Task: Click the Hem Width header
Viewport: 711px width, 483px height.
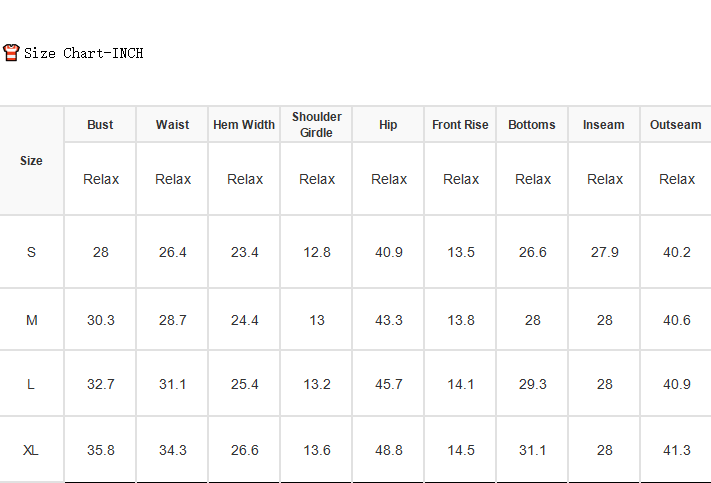Action: point(244,125)
